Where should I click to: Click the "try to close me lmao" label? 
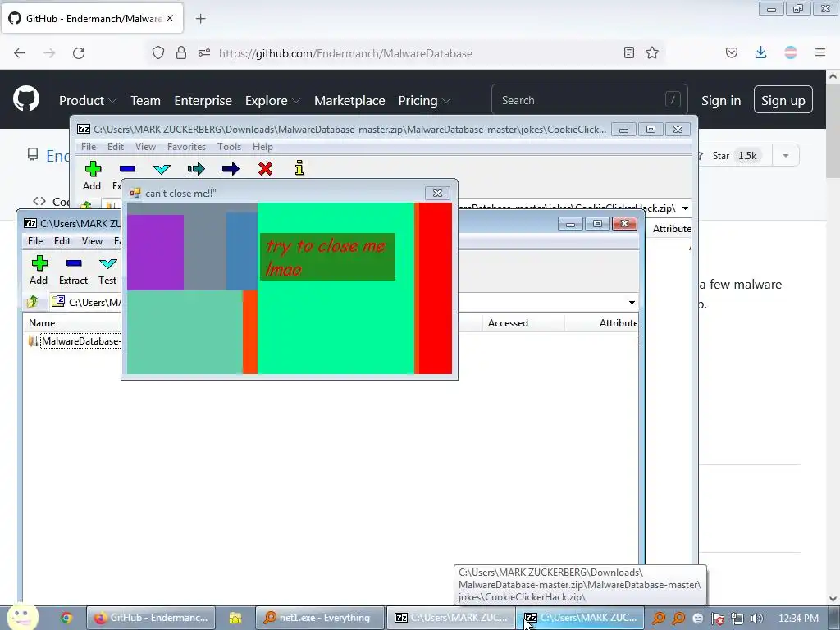(327, 257)
